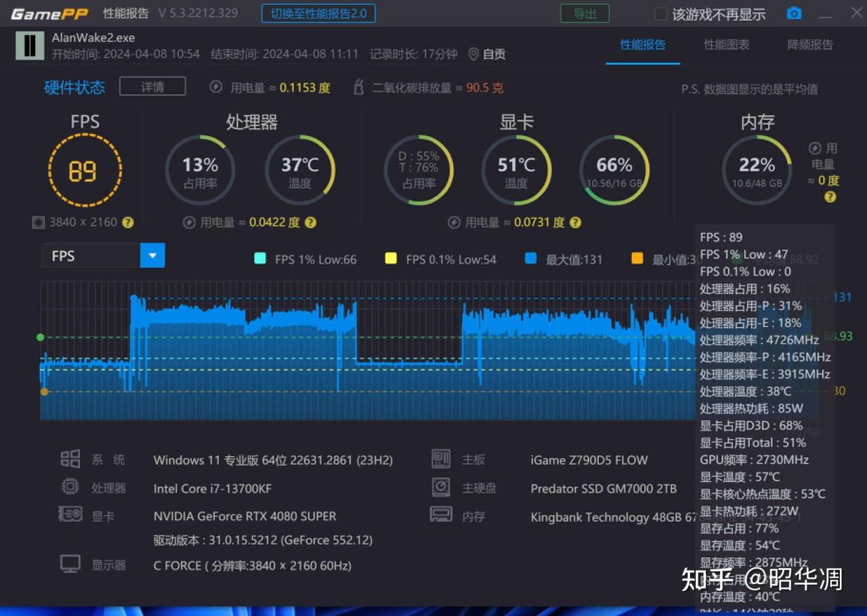Image resolution: width=867 pixels, height=616 pixels.
Task: Click the cyan FPS 1% Low legend swatch
Action: pyautogui.click(x=259, y=258)
